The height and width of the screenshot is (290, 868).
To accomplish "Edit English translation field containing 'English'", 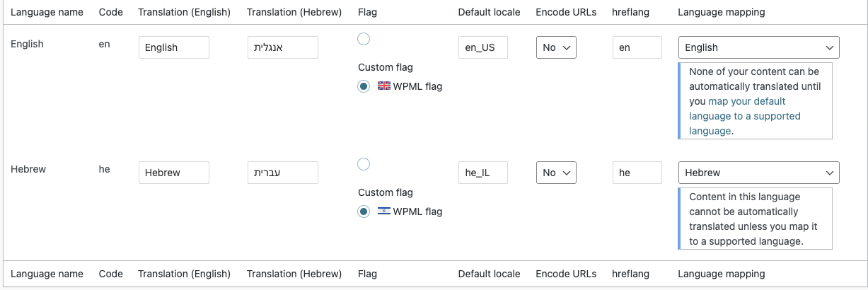I will click(174, 47).
